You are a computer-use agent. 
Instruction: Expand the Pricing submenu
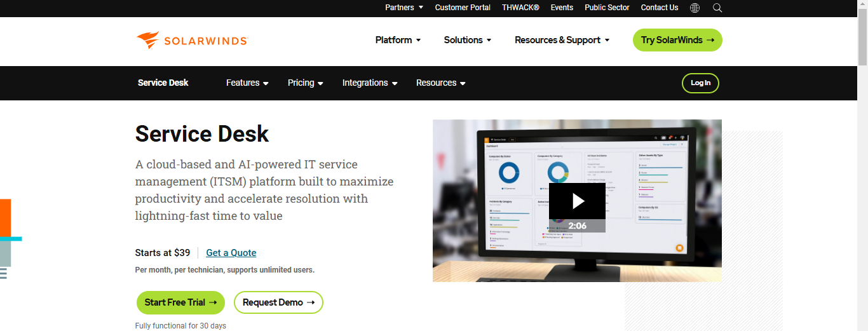(x=306, y=83)
